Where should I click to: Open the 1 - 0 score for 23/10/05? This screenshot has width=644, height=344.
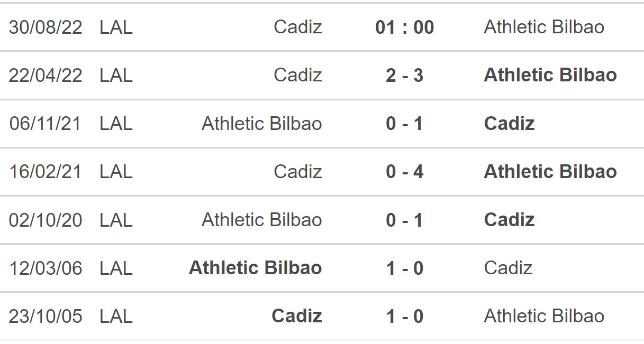[x=404, y=316]
